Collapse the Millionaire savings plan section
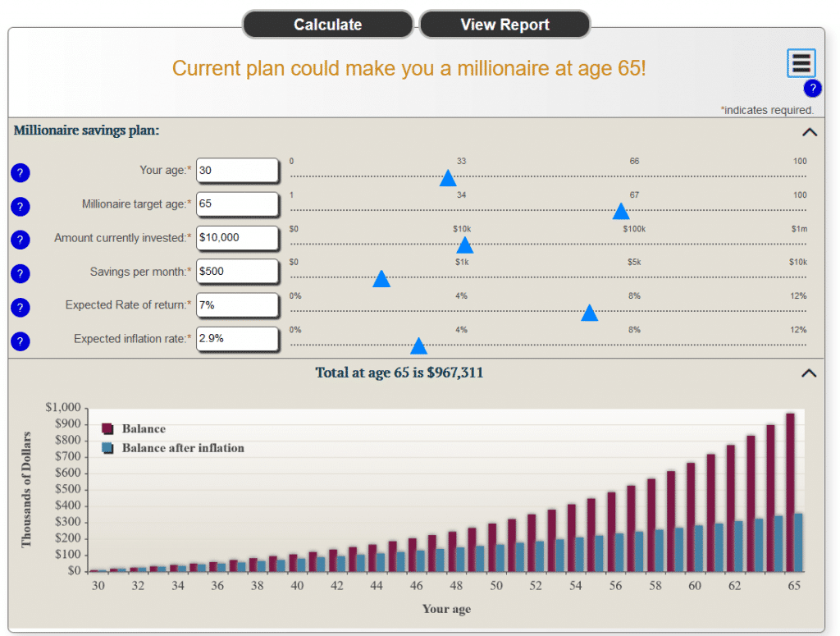This screenshot has height=636, width=840. pos(809,131)
